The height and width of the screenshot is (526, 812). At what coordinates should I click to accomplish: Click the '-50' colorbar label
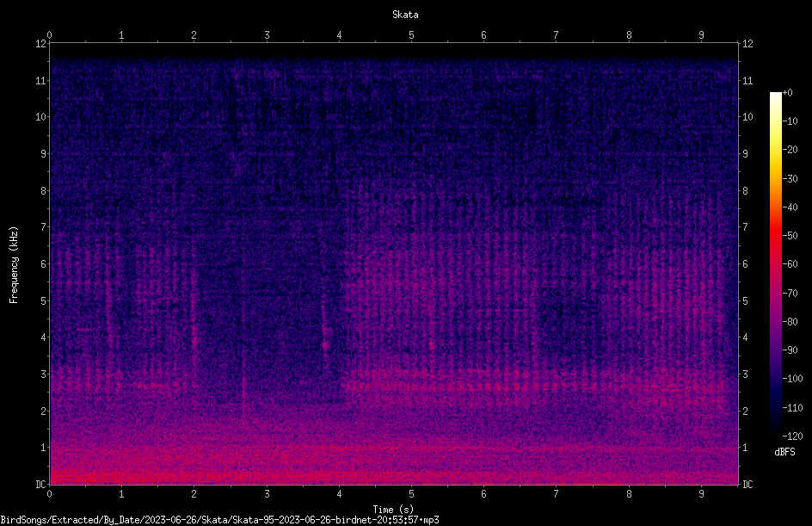pos(790,236)
